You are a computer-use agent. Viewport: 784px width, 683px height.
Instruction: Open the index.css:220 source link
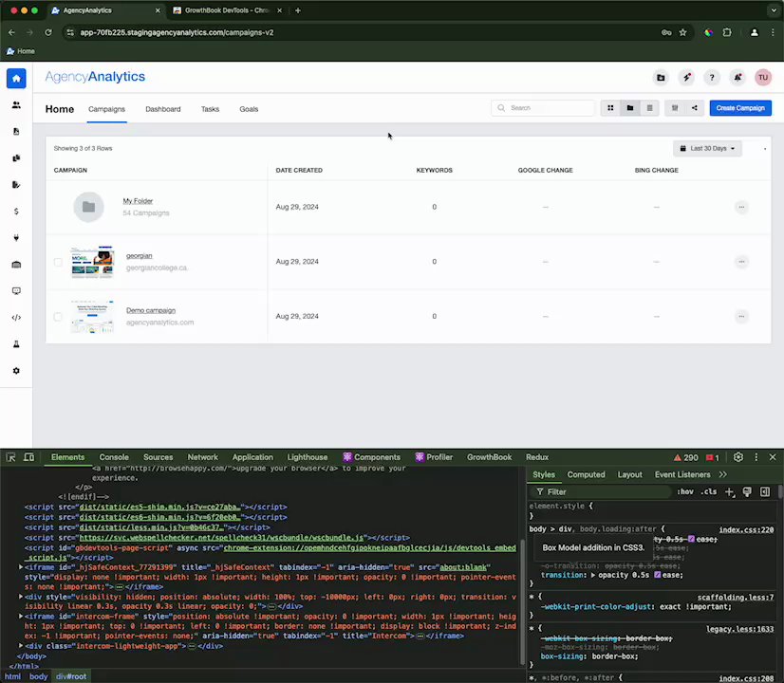pos(746,529)
